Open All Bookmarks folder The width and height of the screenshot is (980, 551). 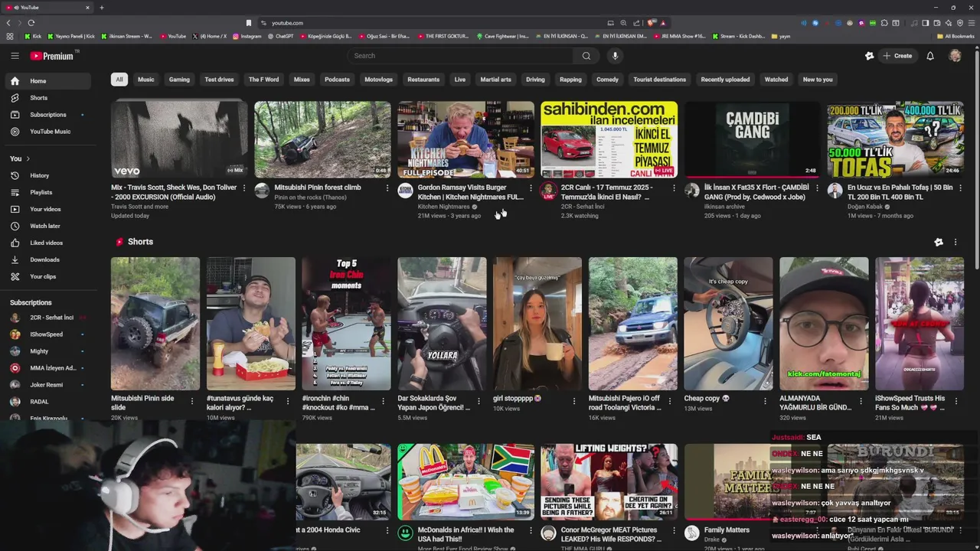[955, 36]
